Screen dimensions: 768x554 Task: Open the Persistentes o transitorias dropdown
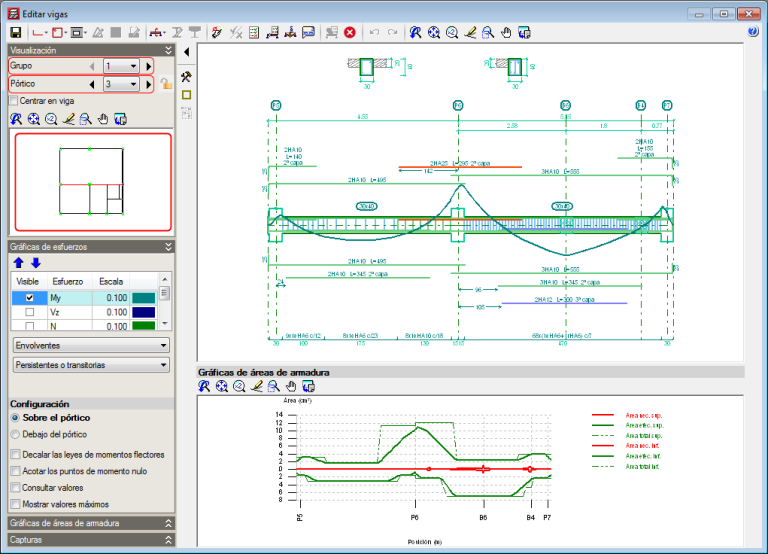(x=90, y=365)
